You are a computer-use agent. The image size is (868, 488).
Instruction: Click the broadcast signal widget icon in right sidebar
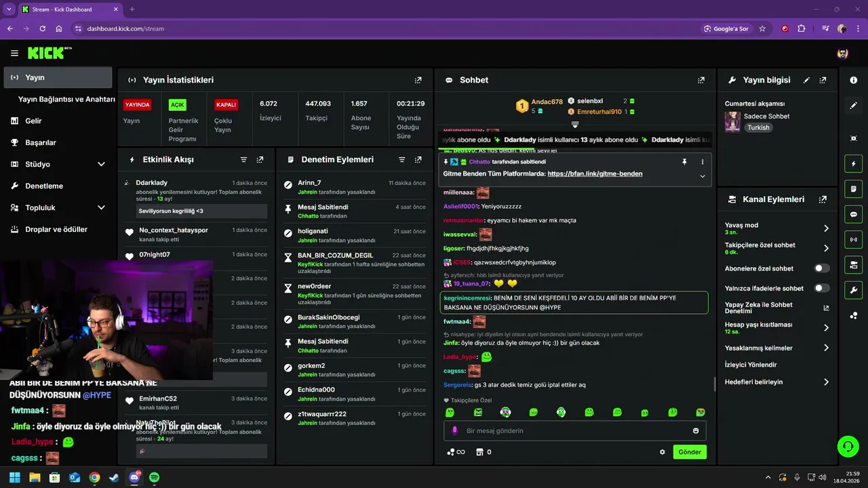(853, 239)
